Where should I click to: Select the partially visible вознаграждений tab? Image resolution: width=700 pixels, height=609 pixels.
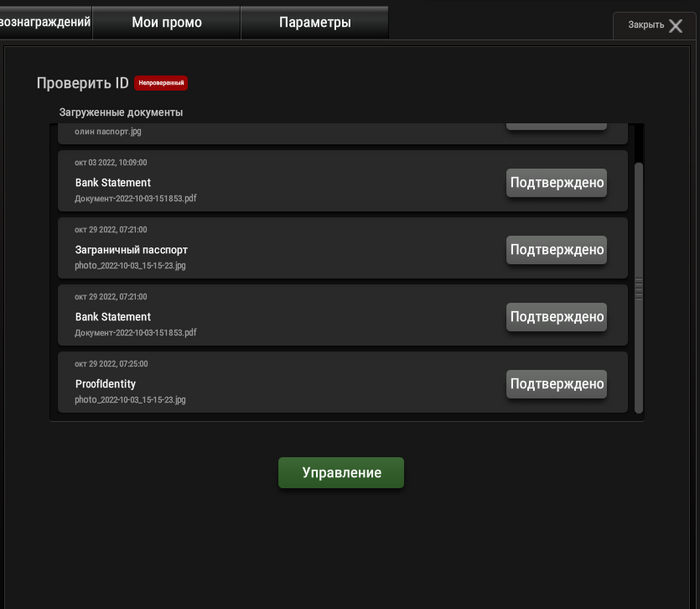tap(45, 22)
